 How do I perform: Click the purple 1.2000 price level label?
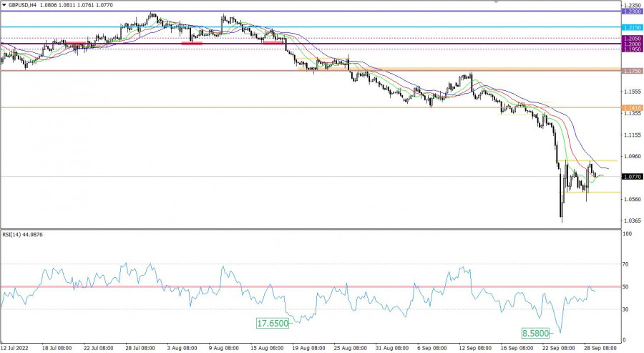tap(632, 44)
